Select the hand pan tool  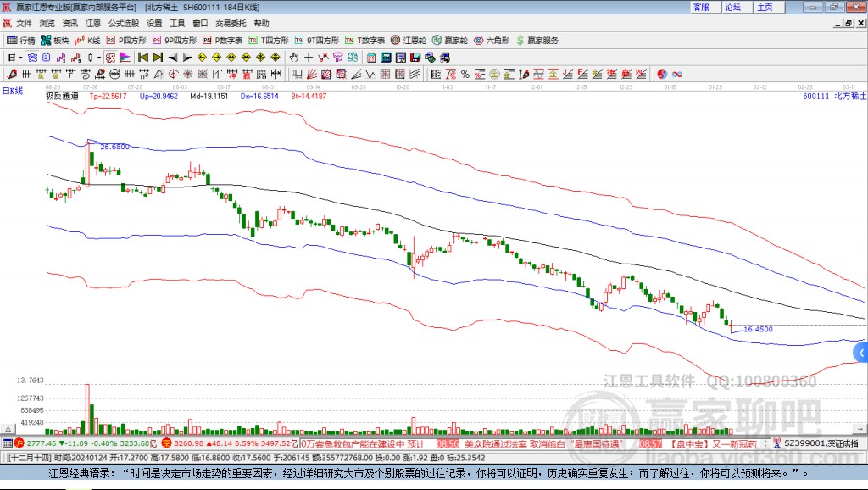tap(293, 58)
